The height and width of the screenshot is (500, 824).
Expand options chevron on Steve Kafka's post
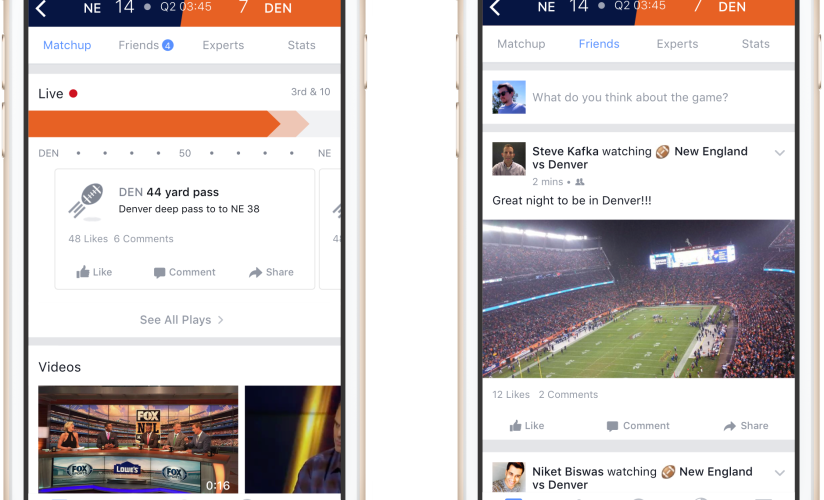pyautogui.click(x=780, y=153)
